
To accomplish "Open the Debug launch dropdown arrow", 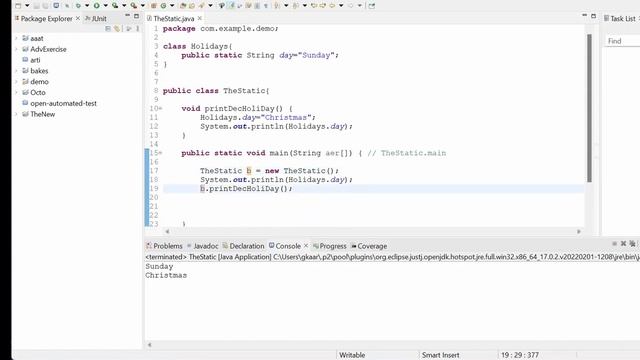I will (87, 6).
